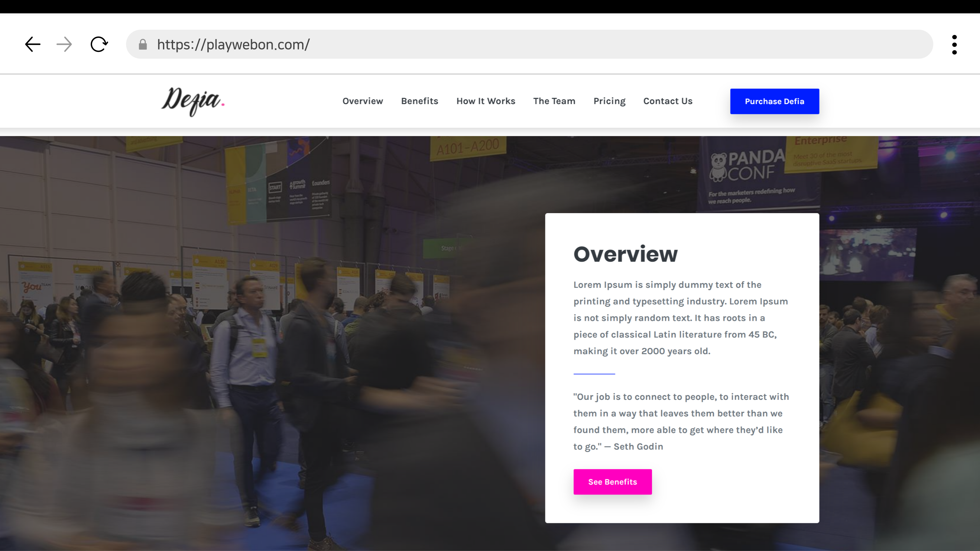The image size is (980, 551).
Task: Select How It Works menu link
Action: [x=486, y=101]
